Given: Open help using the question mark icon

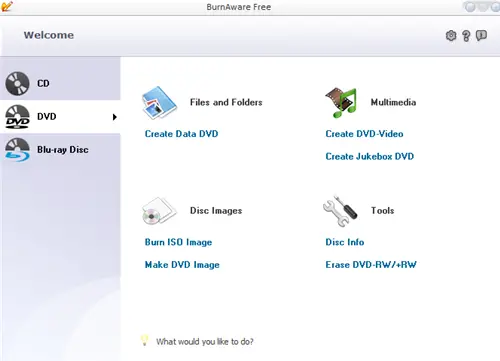Looking at the screenshot, I should 466,35.
